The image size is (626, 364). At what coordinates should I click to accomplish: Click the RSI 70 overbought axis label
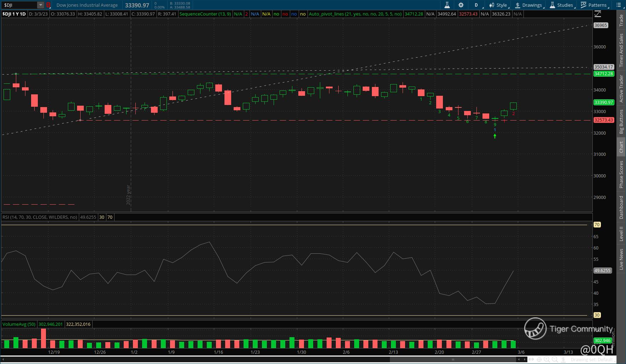point(597,225)
